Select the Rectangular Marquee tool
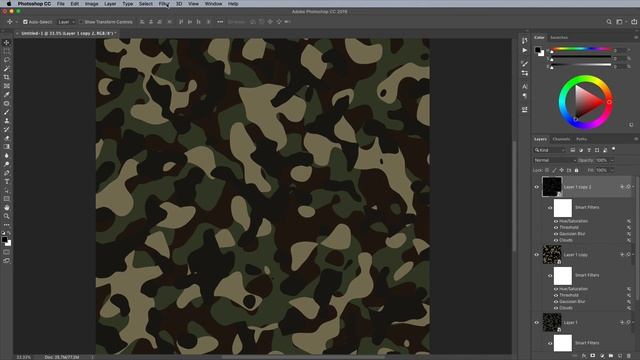The width and height of the screenshot is (640, 360). (7, 51)
